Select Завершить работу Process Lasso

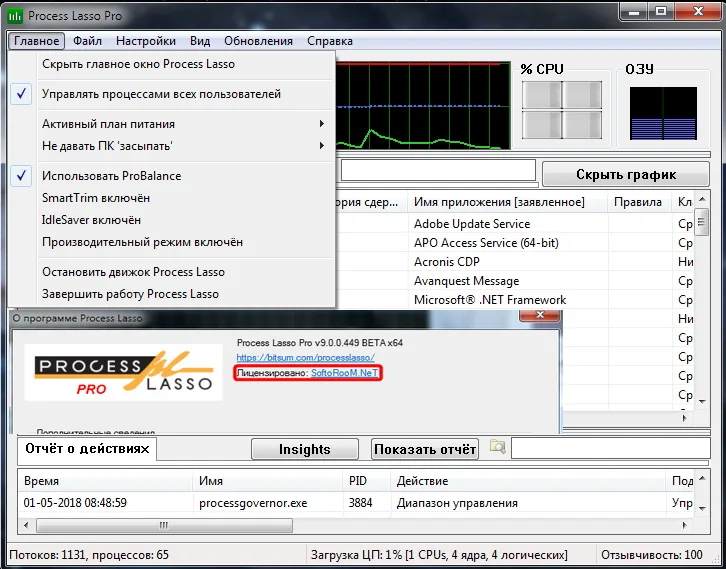tap(172, 294)
